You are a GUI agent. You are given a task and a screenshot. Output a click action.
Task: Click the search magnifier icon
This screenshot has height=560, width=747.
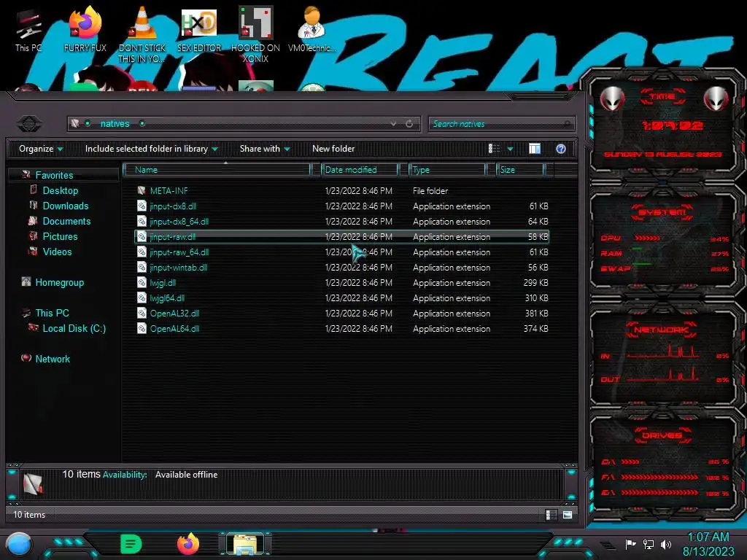(567, 124)
